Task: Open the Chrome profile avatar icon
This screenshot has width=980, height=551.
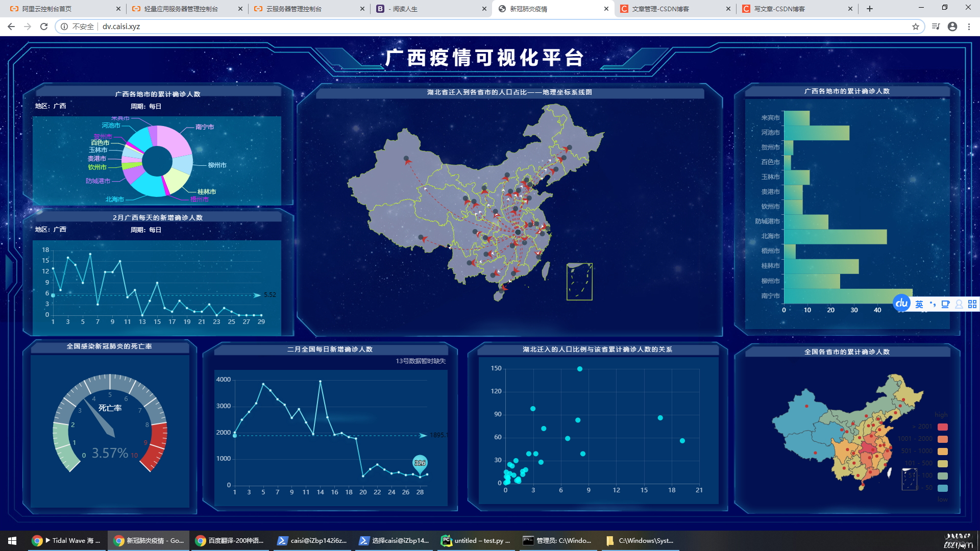Action: coord(952,27)
